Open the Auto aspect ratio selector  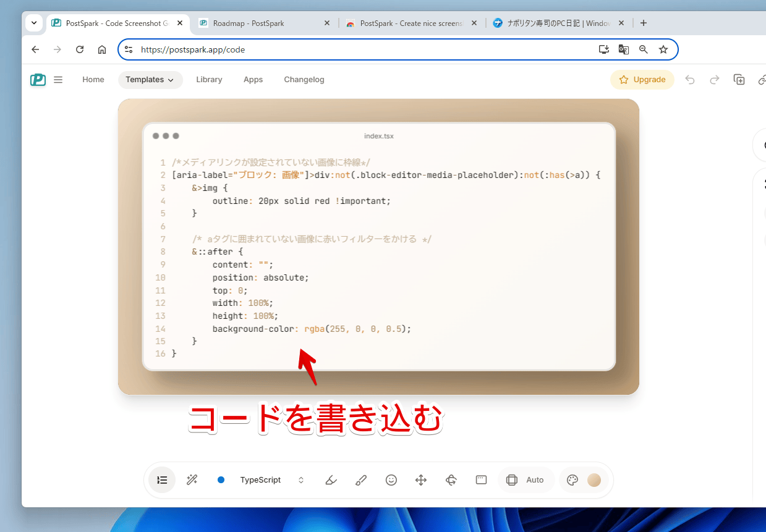526,480
